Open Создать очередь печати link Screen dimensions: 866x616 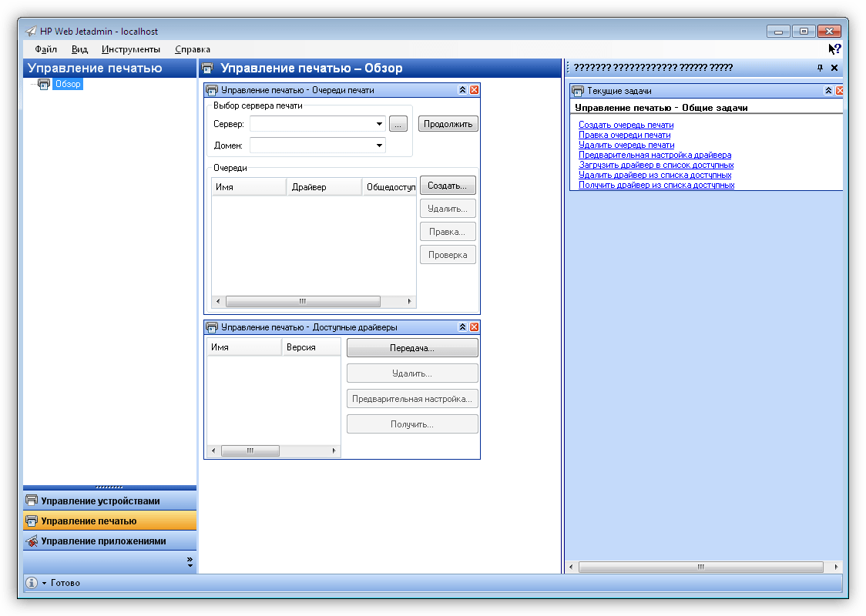[626, 125]
